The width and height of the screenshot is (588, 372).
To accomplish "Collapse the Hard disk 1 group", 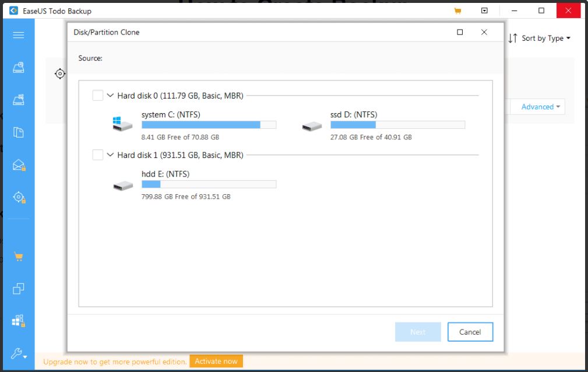I will click(110, 155).
